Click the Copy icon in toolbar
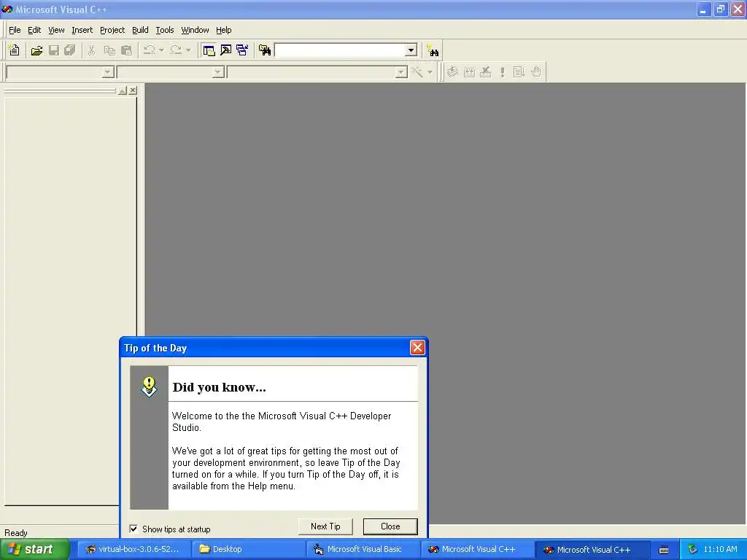The image size is (747, 560). (x=109, y=50)
